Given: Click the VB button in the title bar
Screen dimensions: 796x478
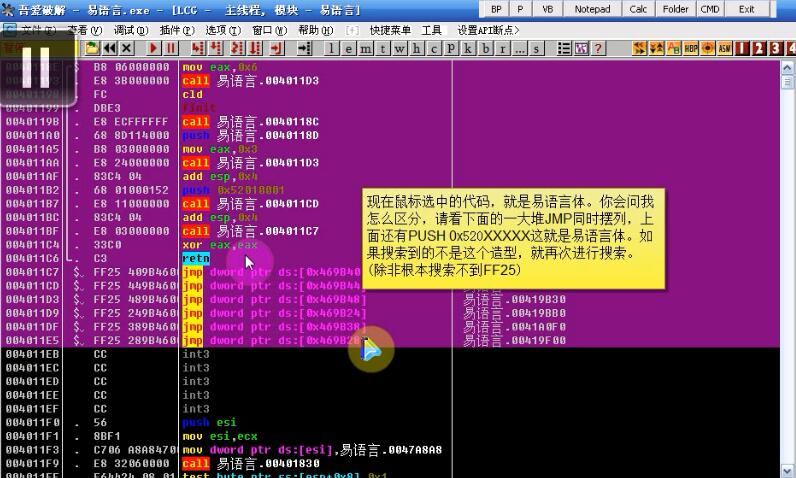Looking at the screenshot, I should pos(548,9).
